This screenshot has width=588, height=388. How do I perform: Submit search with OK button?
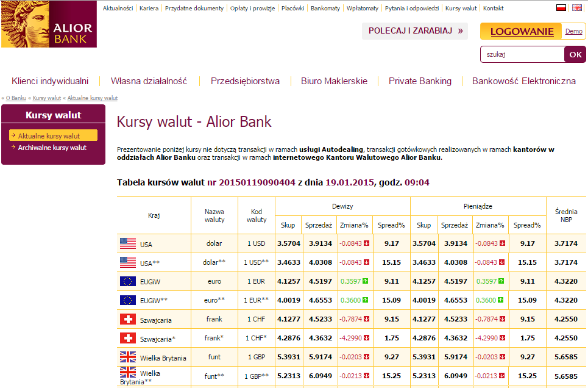575,54
